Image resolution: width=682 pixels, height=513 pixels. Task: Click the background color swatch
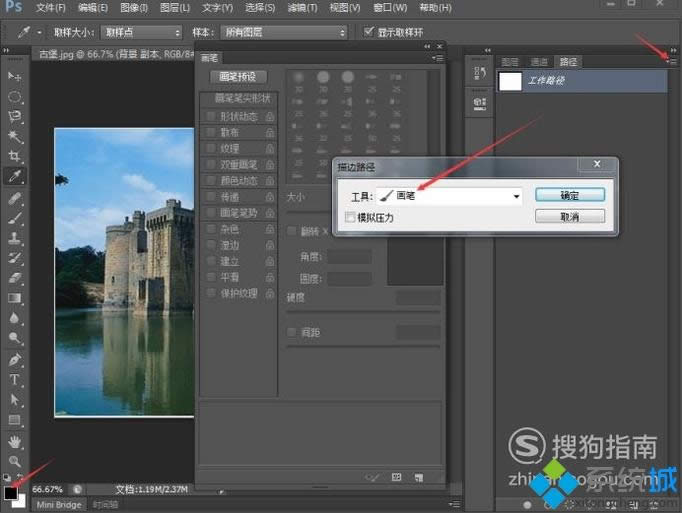(x=21, y=503)
